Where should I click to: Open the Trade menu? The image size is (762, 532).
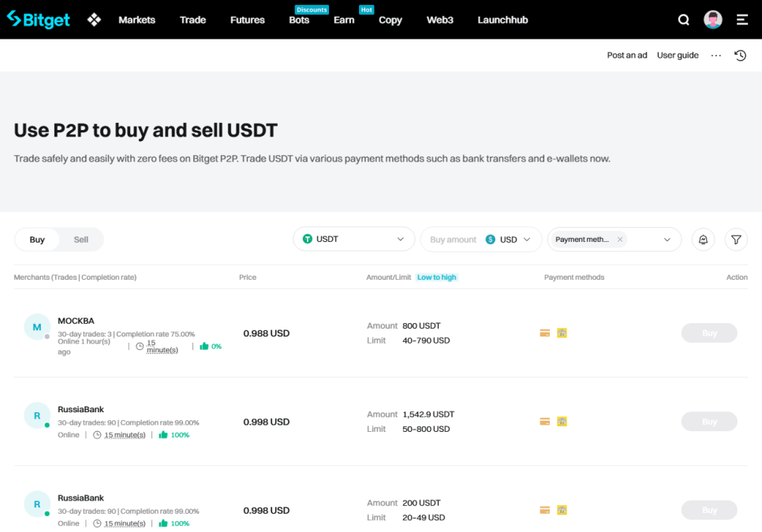[x=193, y=20]
